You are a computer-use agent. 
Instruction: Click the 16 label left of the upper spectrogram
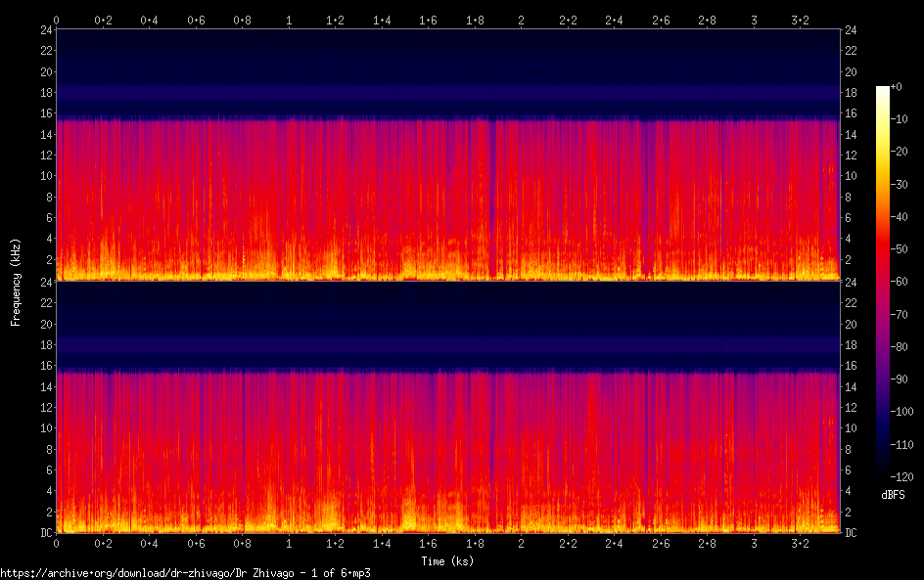(x=45, y=113)
